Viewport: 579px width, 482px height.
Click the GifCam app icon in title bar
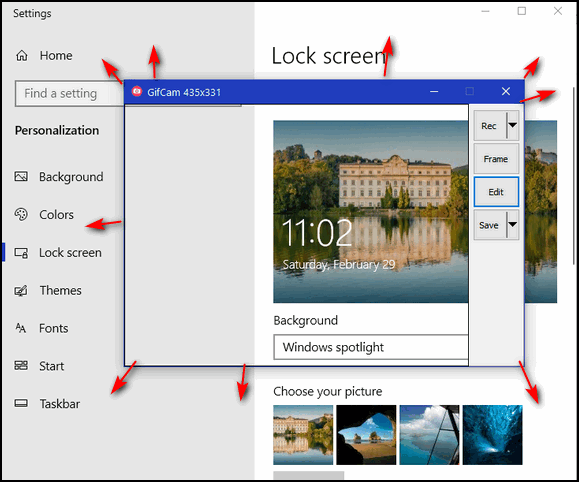point(137,92)
